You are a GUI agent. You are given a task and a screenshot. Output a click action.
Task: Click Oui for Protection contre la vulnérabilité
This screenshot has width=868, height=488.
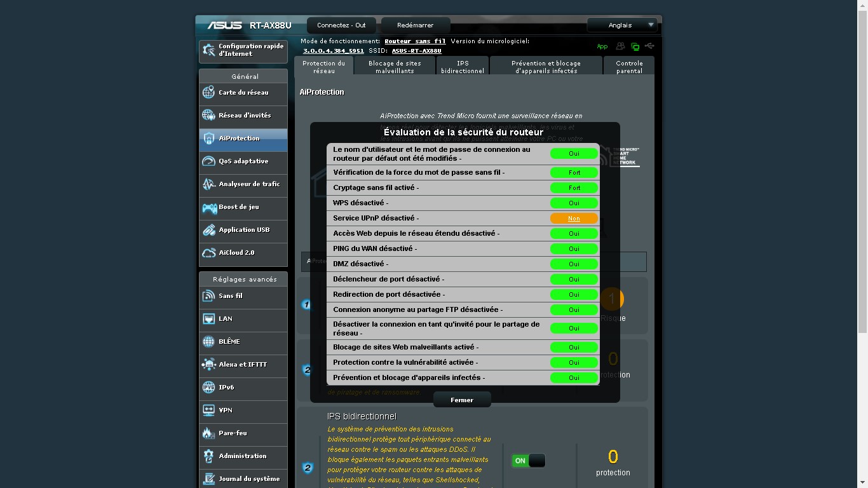(574, 363)
